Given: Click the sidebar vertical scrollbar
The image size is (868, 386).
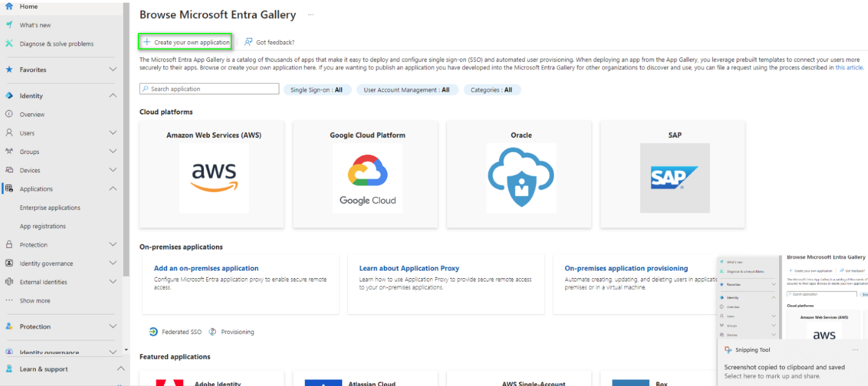Looking at the screenshot, I should pos(126,140).
